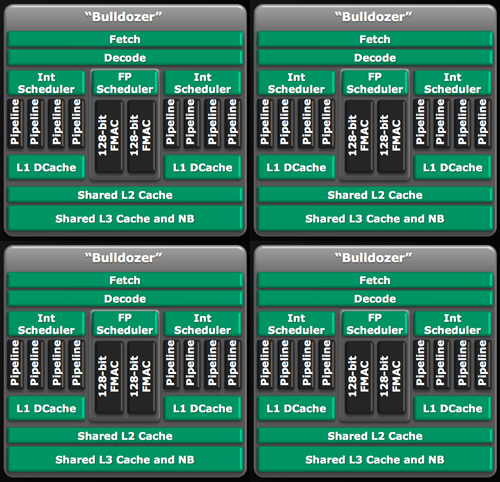Select left 128-bit FMAC in upper-right module

359,136
